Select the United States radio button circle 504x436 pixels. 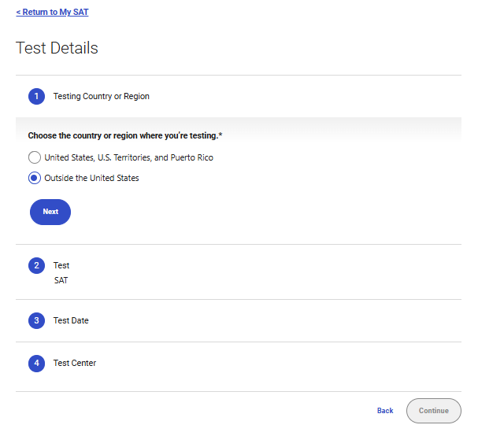point(34,157)
